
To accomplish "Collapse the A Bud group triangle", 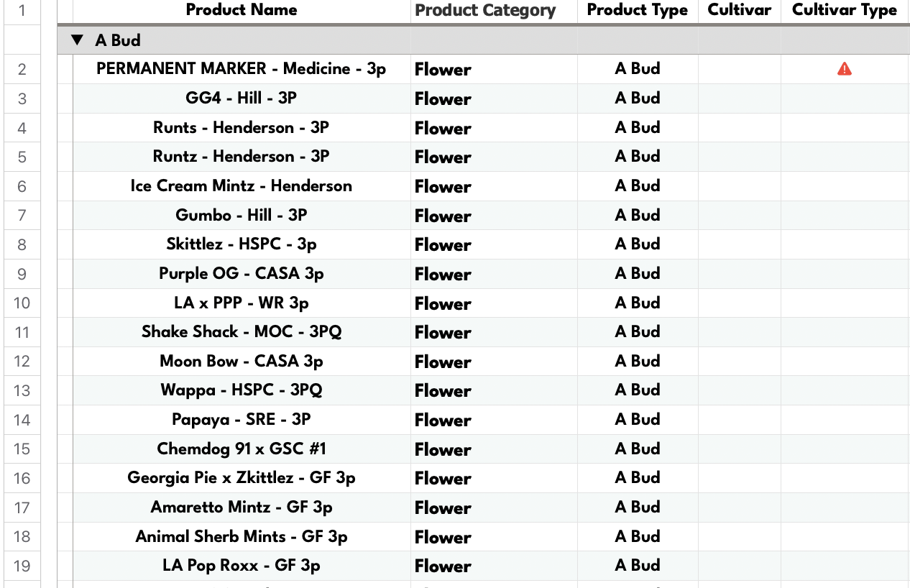I will pyautogui.click(x=78, y=40).
